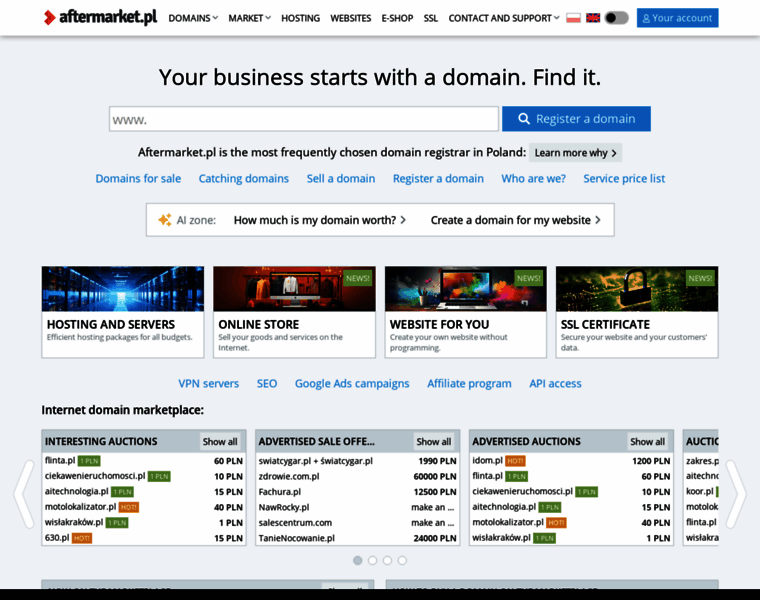The width and height of the screenshot is (760, 600).
Task: Select the second carousel page dot
Action: 372,561
